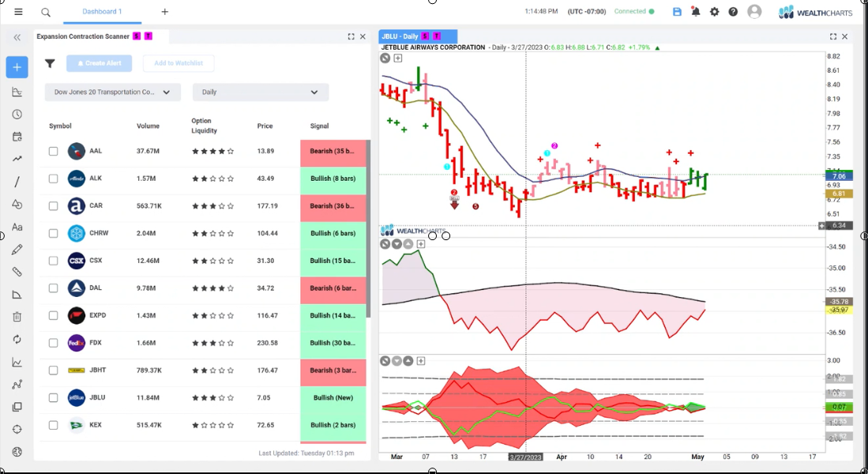
Task: Tick the KEX row checkbox
Action: (x=53, y=425)
